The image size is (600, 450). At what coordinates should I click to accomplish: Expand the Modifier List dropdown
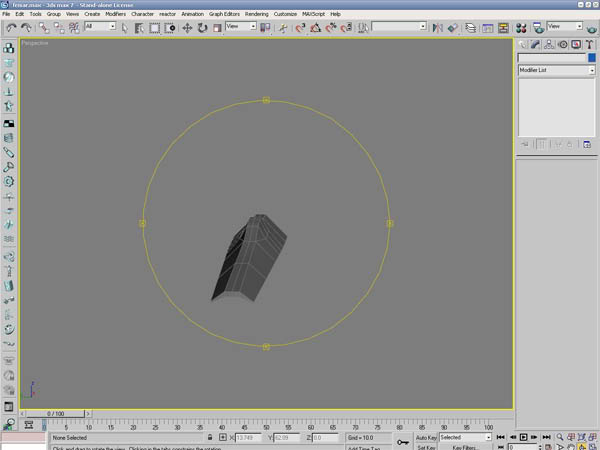555,70
